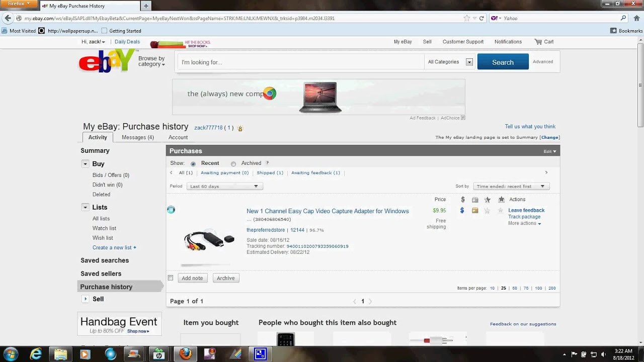Switch to the Account tab

178,137
